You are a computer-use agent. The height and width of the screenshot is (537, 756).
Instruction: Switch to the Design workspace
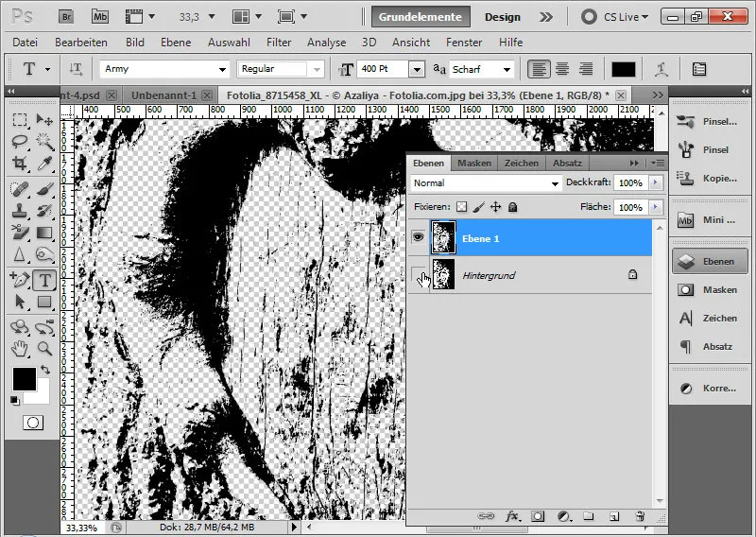pos(503,17)
